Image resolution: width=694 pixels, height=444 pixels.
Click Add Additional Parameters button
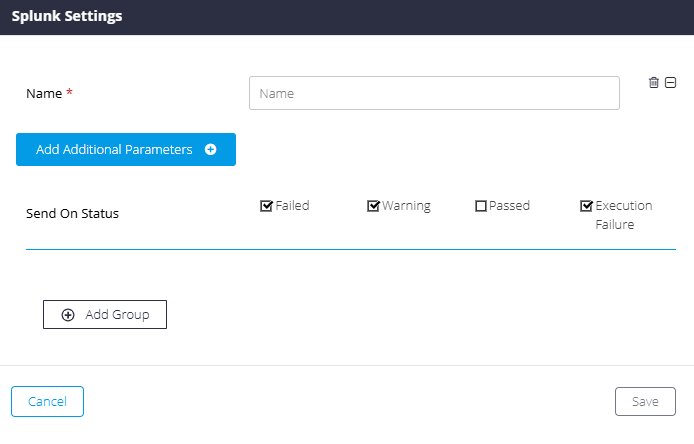pos(126,150)
